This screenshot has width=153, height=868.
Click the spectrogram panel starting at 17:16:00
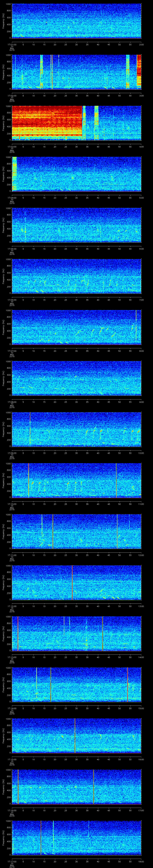coord(76,786)
